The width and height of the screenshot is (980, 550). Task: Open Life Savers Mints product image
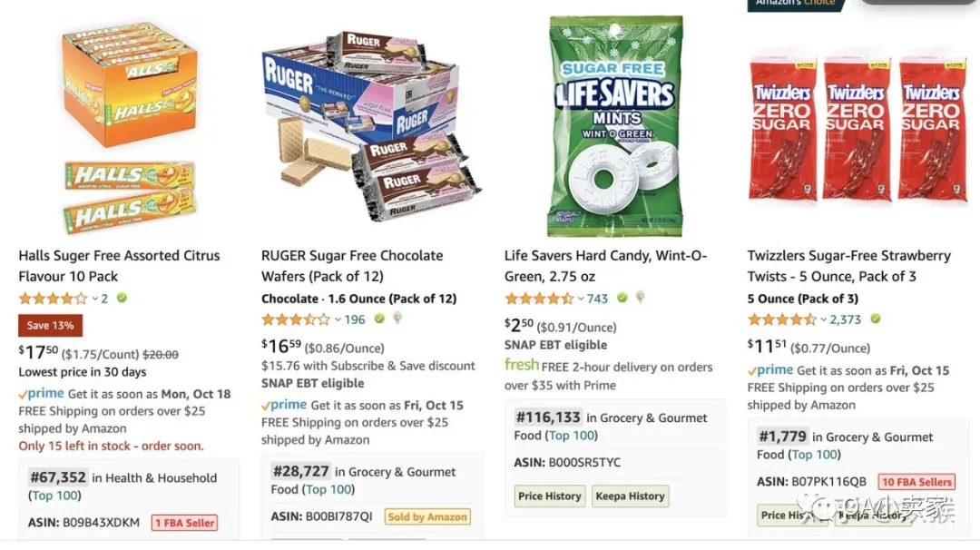pos(615,126)
